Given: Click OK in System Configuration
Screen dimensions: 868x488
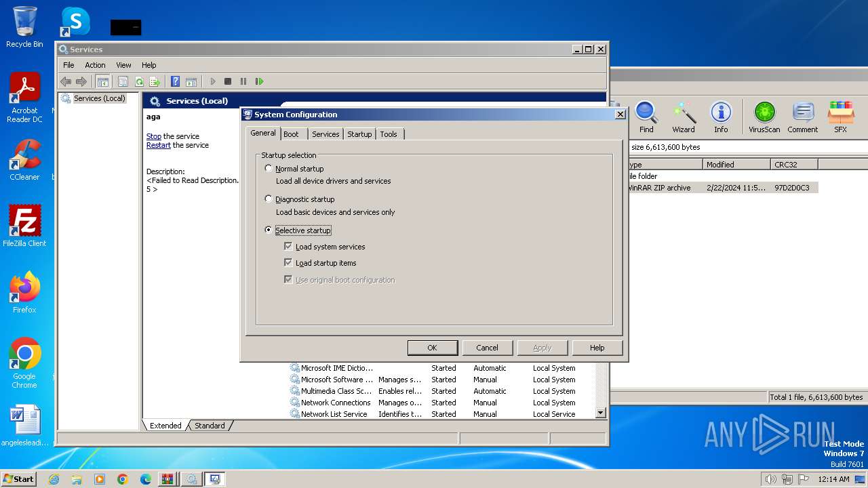Looking at the screenshot, I should 432,348.
